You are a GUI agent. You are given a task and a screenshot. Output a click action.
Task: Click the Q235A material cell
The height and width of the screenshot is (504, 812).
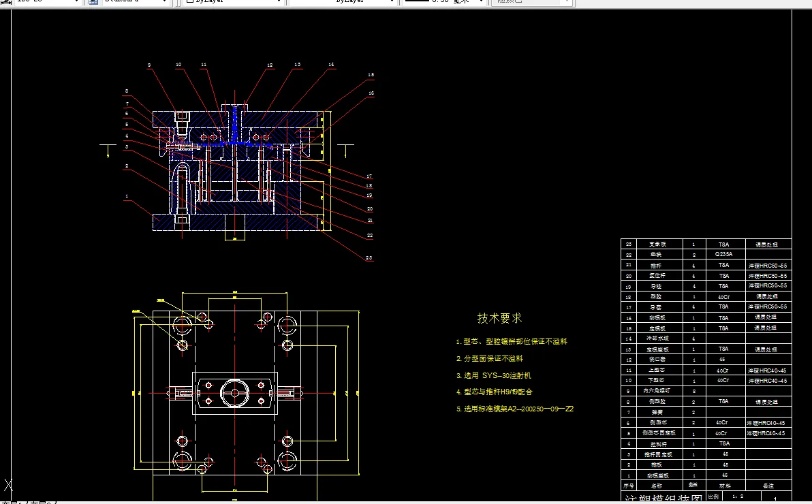(723, 254)
